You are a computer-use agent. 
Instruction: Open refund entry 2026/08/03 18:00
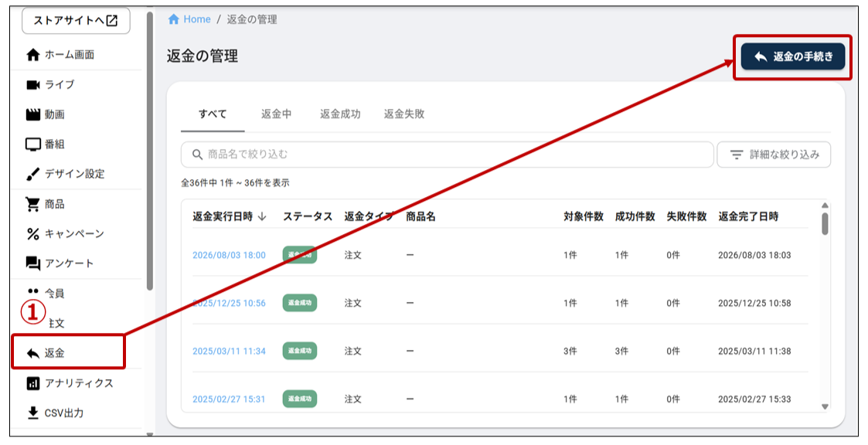click(x=230, y=255)
